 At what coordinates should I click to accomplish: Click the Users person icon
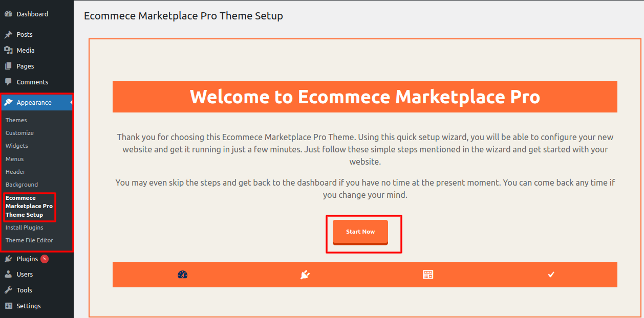[8, 275]
